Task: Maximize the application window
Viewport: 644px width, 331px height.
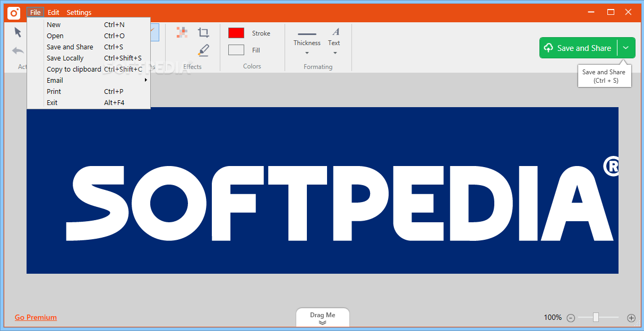Action: coord(611,12)
